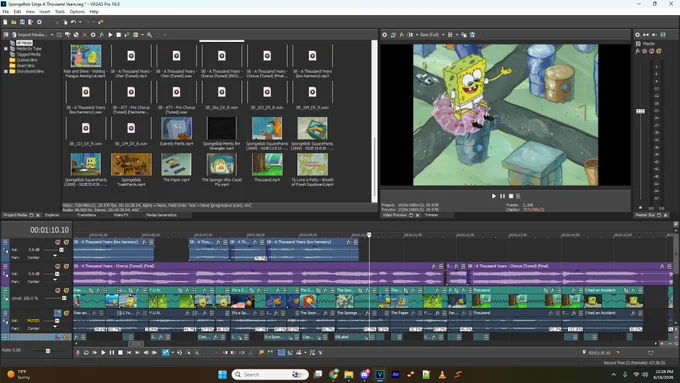Pause playback below the video preview
The height and width of the screenshot is (383, 680).
click(502, 196)
